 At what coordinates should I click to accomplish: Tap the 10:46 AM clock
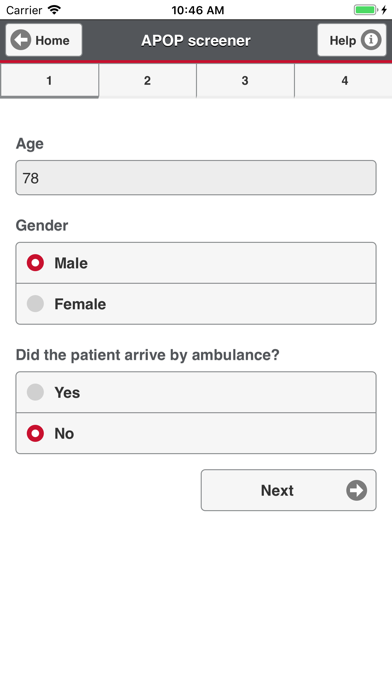point(198,10)
